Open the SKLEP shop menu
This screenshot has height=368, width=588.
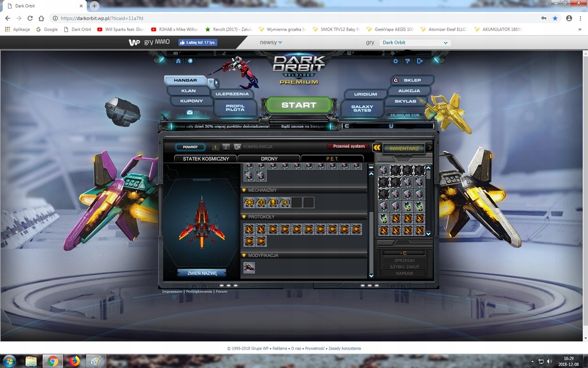(x=412, y=80)
